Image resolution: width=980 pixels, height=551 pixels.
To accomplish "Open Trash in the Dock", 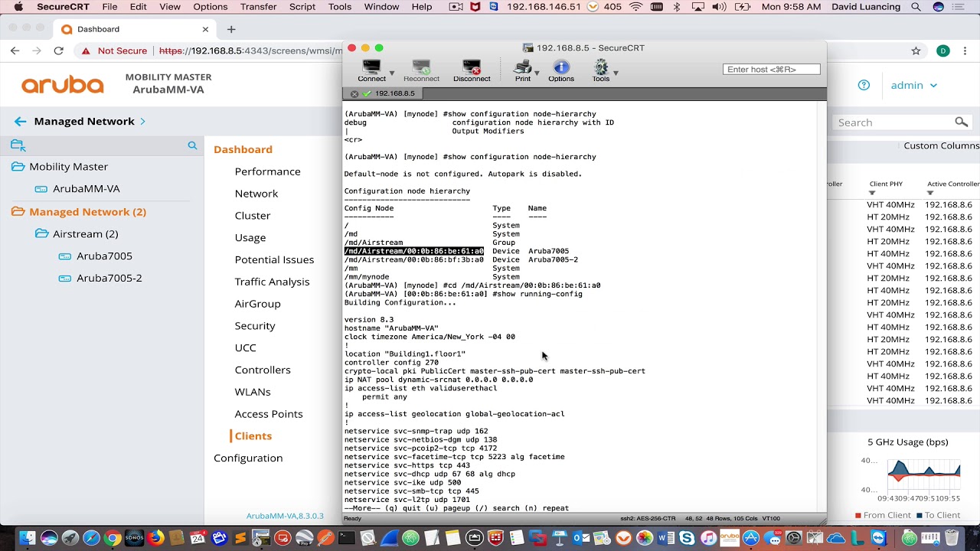I will click(x=952, y=538).
